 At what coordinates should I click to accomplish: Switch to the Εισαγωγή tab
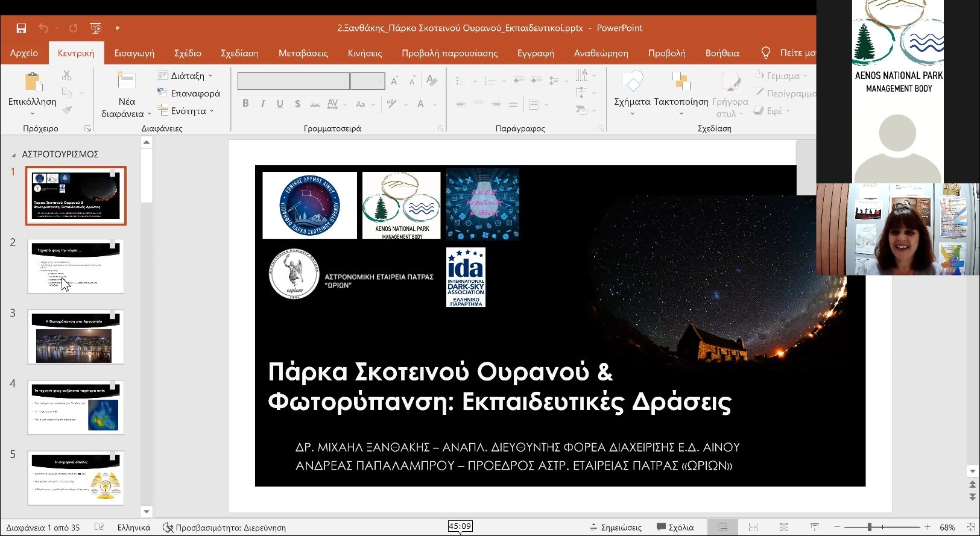point(134,53)
